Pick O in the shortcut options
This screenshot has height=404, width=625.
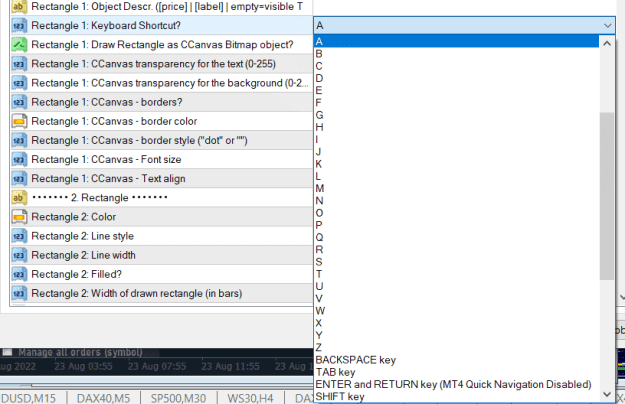click(456, 213)
